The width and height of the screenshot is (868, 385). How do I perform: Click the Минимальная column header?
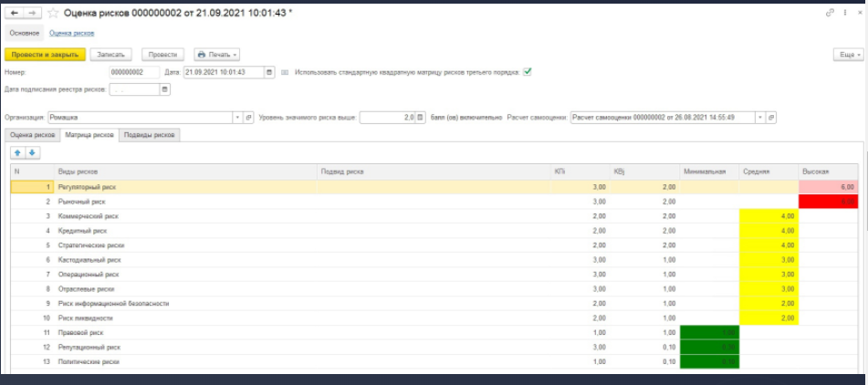[709, 172]
